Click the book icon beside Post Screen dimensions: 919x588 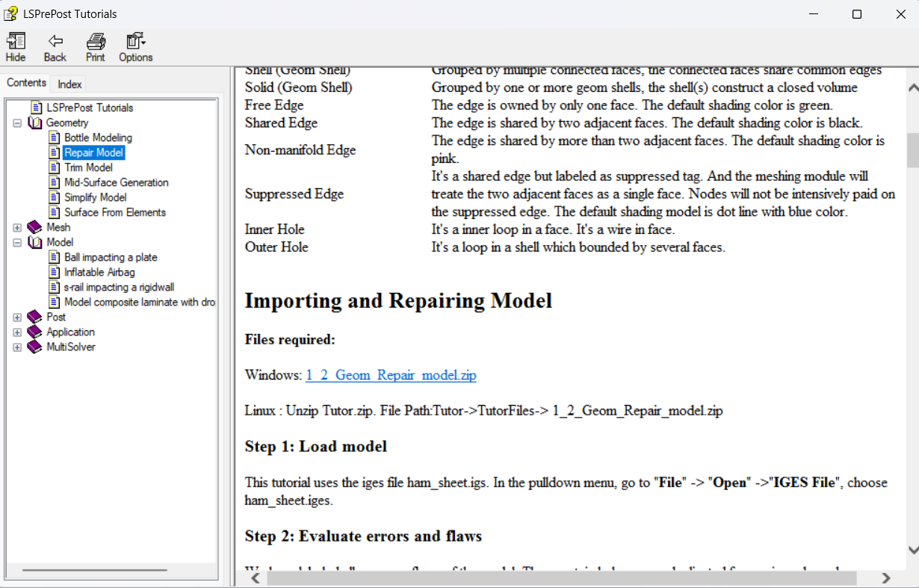pos(34,317)
